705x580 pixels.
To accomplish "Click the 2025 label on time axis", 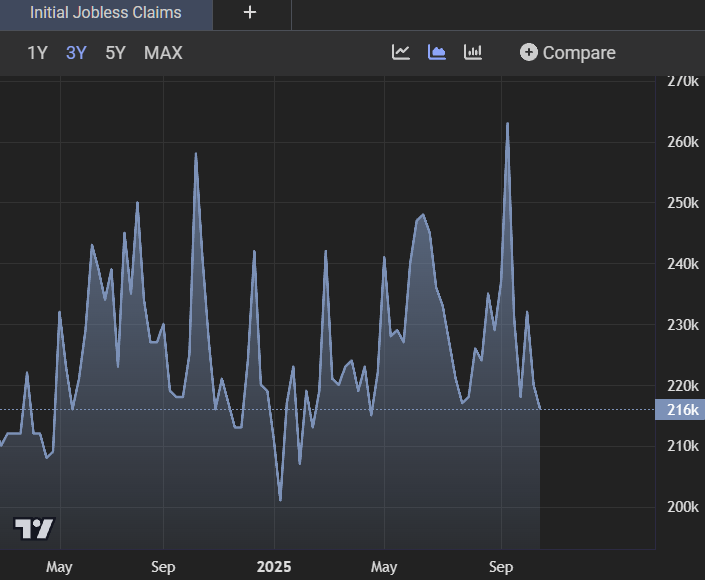I will click(x=275, y=567).
